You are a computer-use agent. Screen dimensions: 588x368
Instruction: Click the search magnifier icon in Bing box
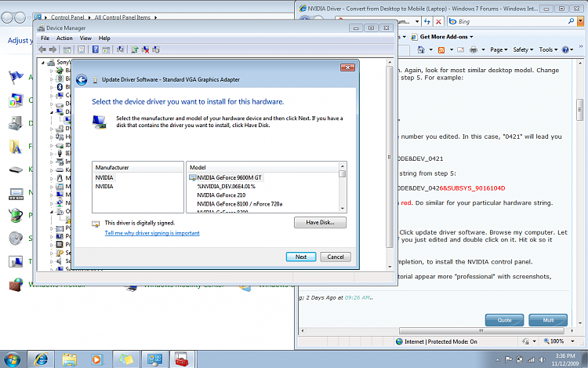click(571, 21)
